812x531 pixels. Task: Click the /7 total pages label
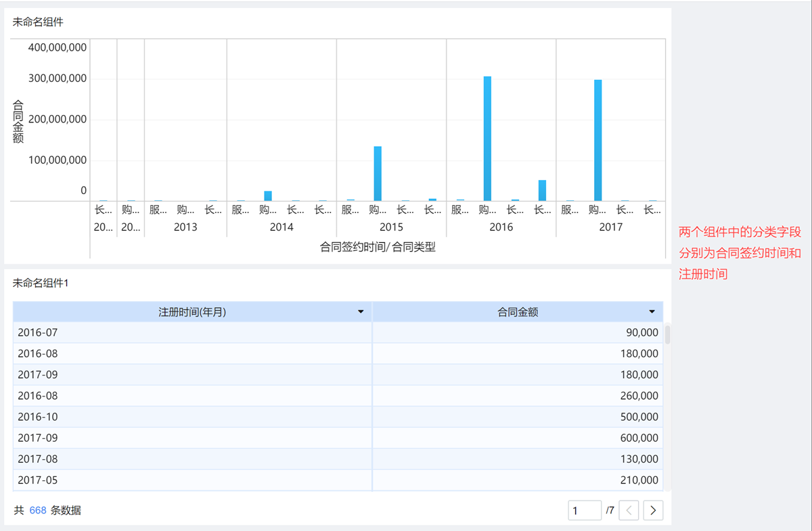pos(610,510)
